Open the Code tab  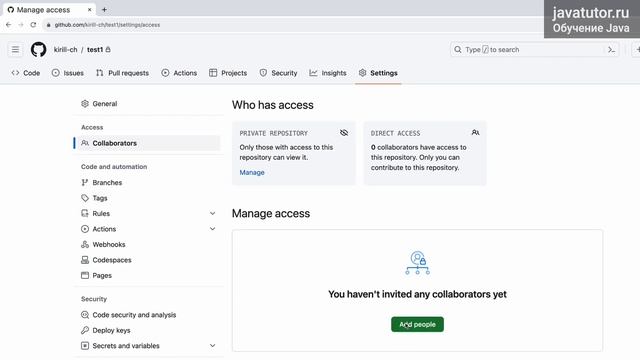tap(26, 73)
